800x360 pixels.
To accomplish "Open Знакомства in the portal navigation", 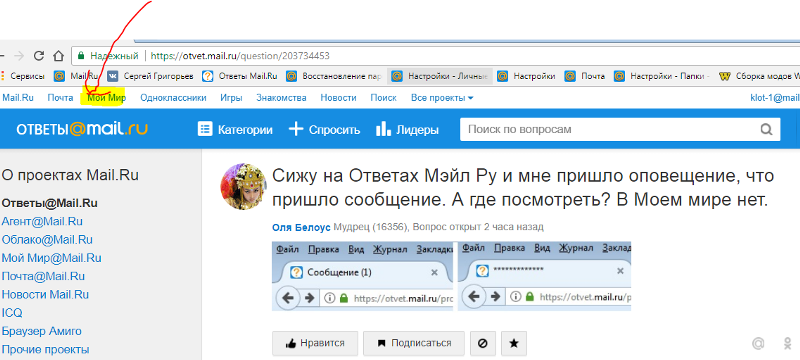I will coord(281,97).
